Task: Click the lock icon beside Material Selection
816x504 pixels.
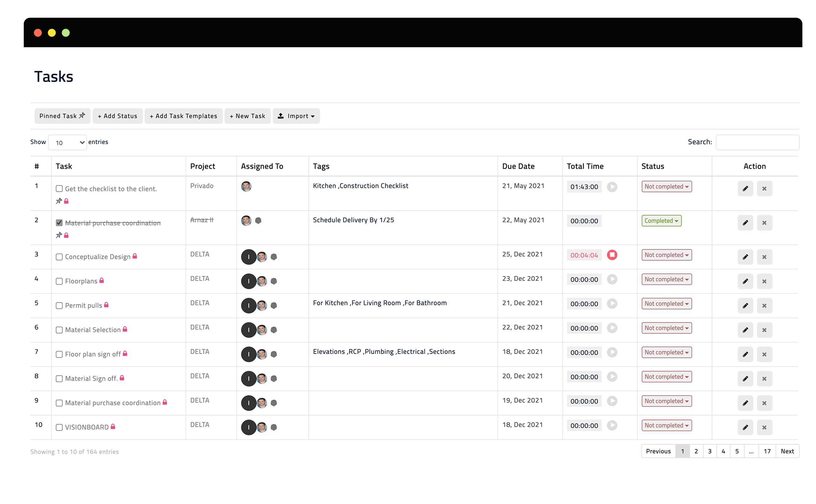Action: click(125, 329)
